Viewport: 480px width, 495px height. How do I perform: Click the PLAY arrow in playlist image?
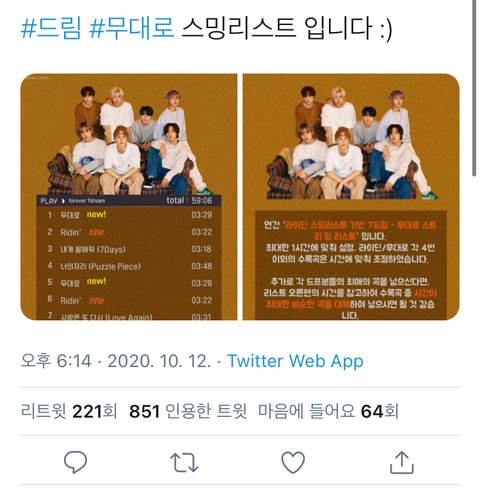coord(63,201)
